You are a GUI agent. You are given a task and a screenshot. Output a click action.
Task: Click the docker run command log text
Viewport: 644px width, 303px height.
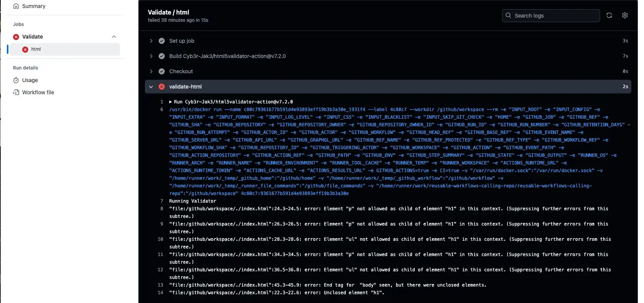coord(400,151)
